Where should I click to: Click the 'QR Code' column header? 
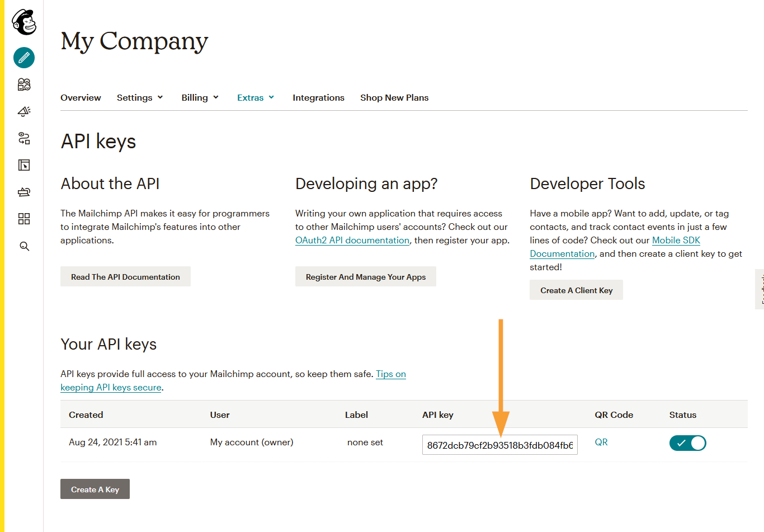point(614,415)
